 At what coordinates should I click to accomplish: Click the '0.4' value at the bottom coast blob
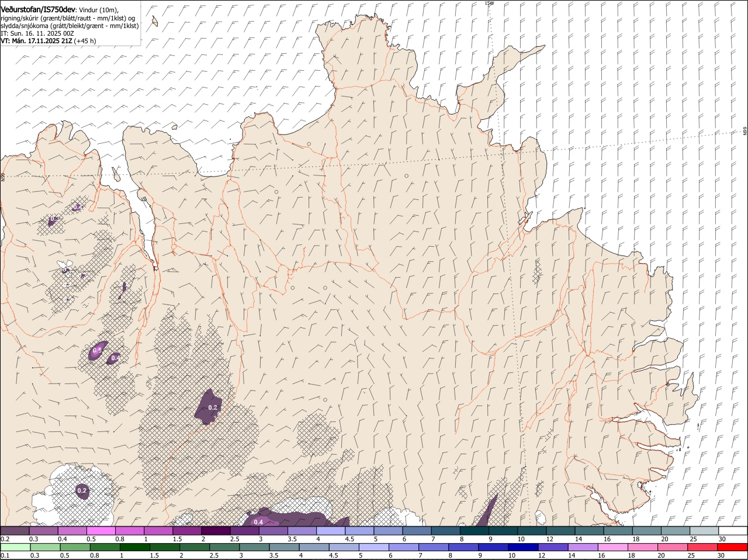coord(258,522)
